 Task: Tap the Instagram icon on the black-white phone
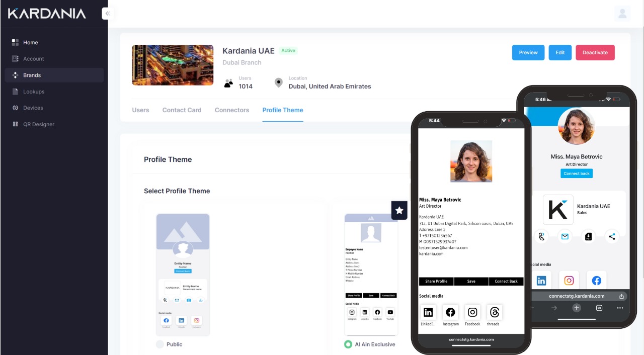(472, 312)
